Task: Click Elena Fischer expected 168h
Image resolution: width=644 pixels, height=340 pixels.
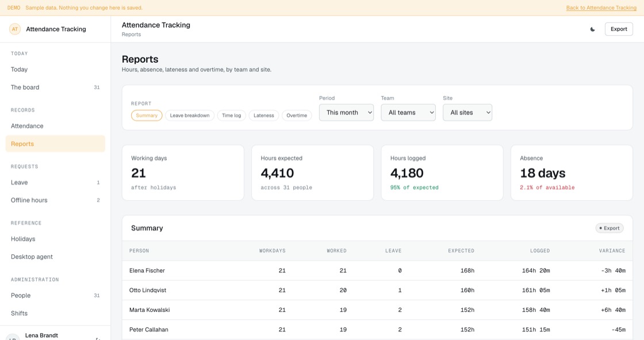Action: (467, 270)
